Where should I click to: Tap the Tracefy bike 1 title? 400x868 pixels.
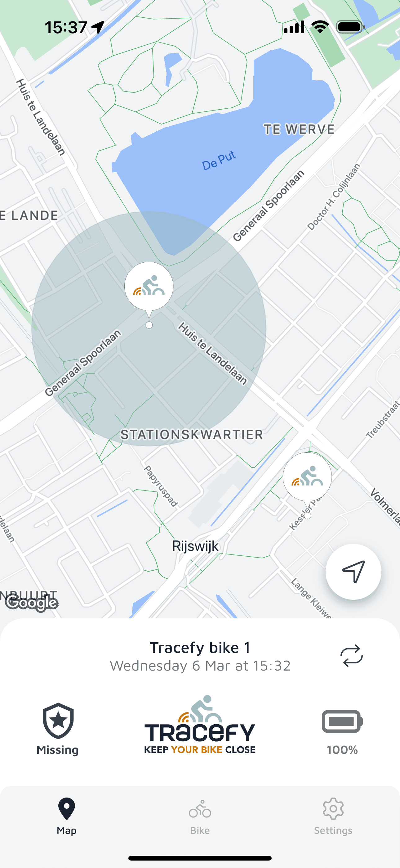[x=200, y=648]
